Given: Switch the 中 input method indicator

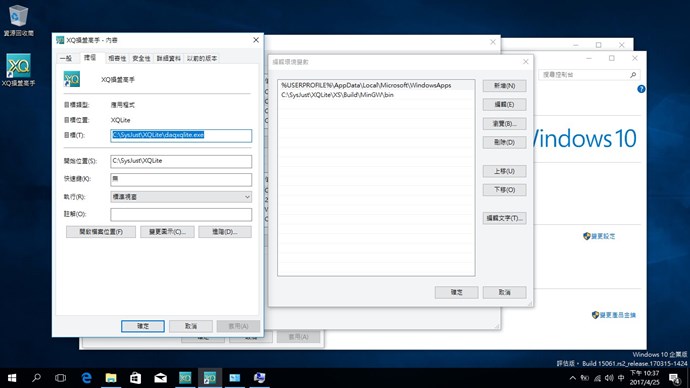Looking at the screenshot, I should [x=621, y=378].
